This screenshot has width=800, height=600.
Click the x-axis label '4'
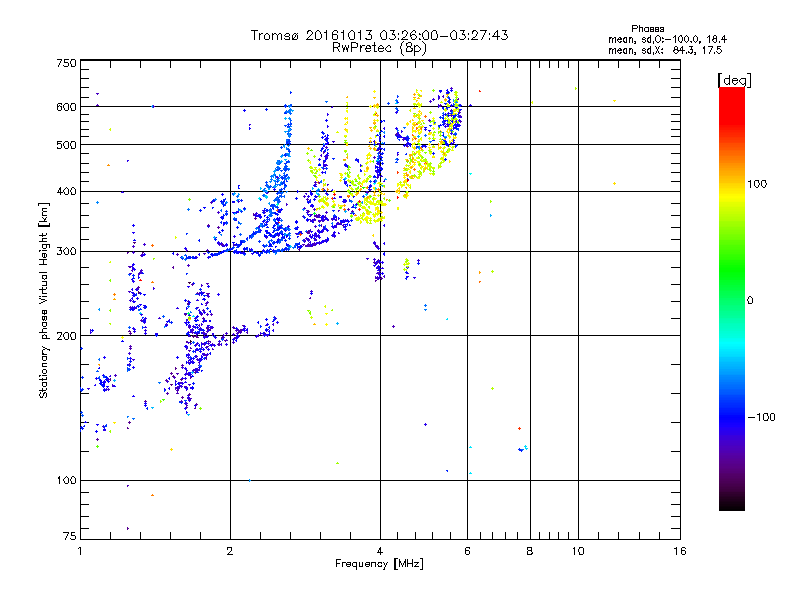pos(380,551)
